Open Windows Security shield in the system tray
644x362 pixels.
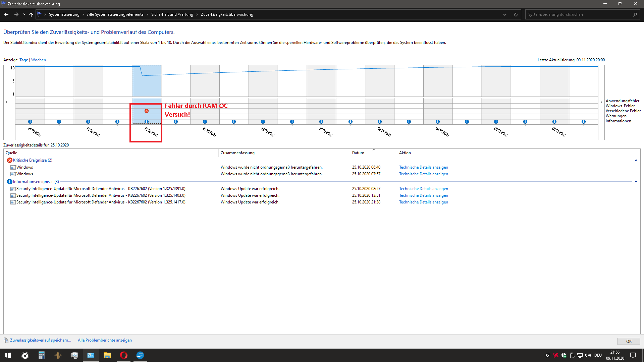coord(564,355)
